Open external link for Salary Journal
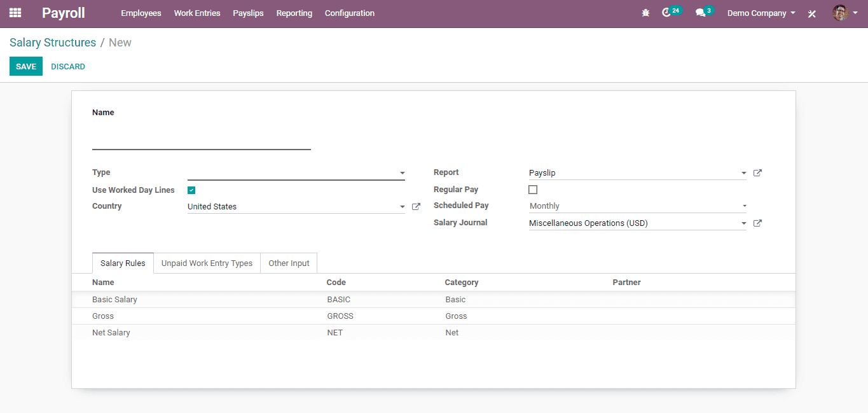 757,223
